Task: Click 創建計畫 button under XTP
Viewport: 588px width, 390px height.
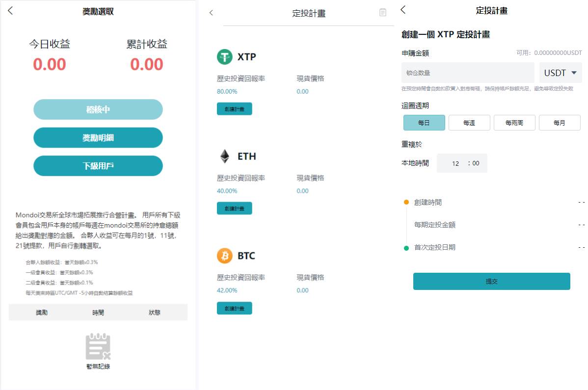Action: tap(235, 109)
